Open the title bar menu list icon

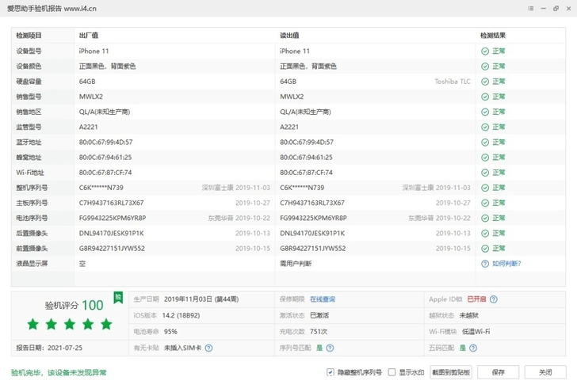click(x=531, y=9)
